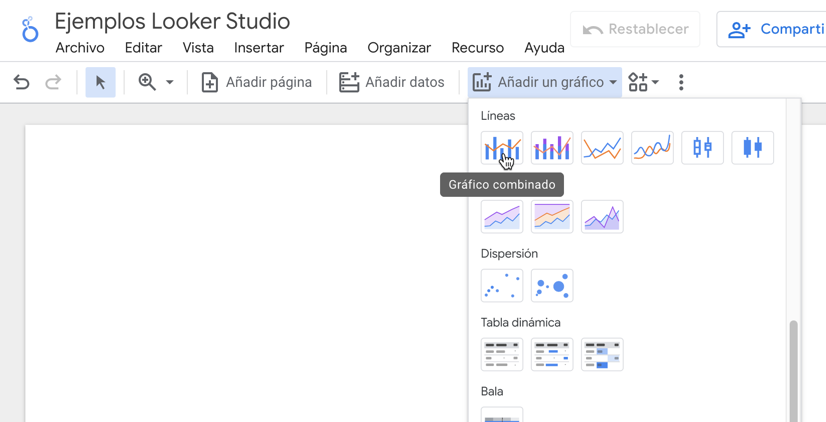Choose the pivot table with bars
826x422 pixels.
click(x=552, y=355)
